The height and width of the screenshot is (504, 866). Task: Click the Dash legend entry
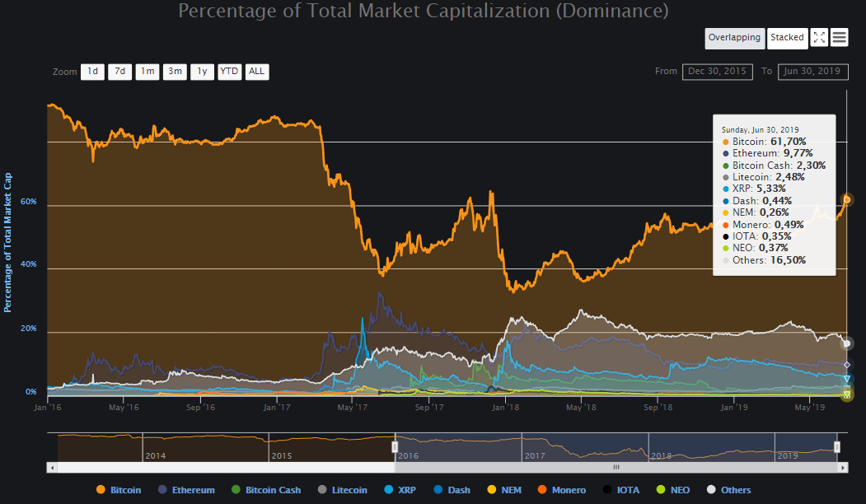[451, 490]
